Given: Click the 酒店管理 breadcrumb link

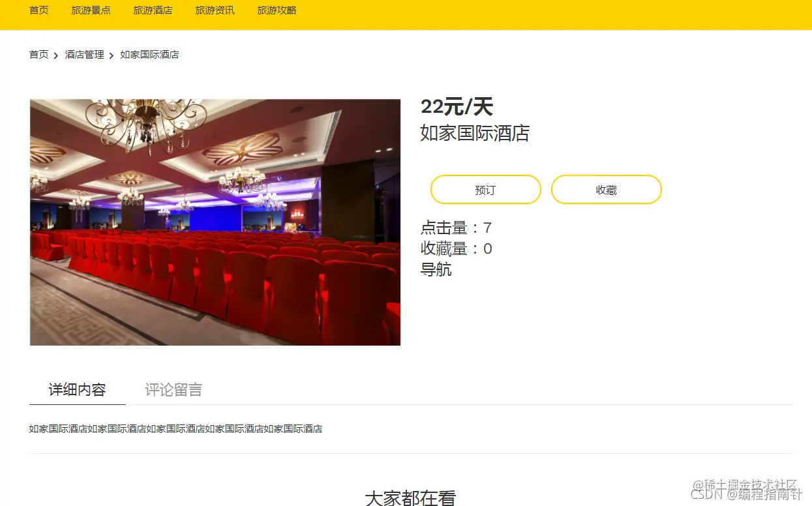Looking at the screenshot, I should 85,55.
